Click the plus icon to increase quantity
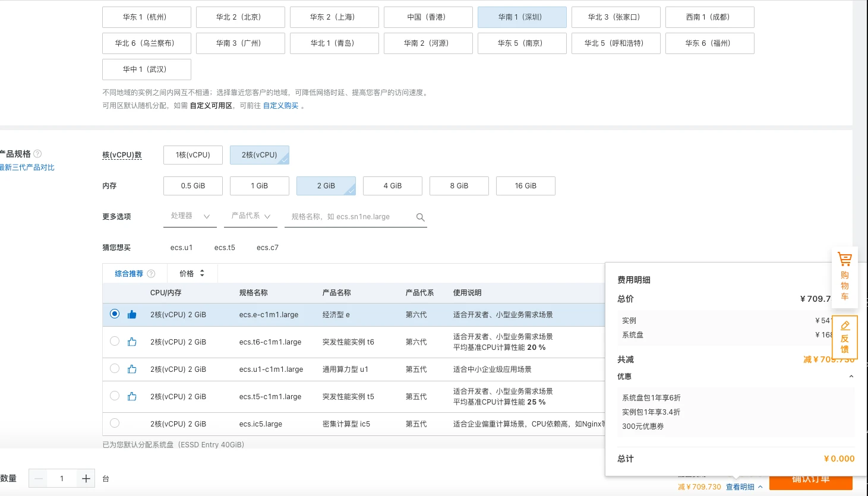The width and height of the screenshot is (868, 496). (x=86, y=479)
